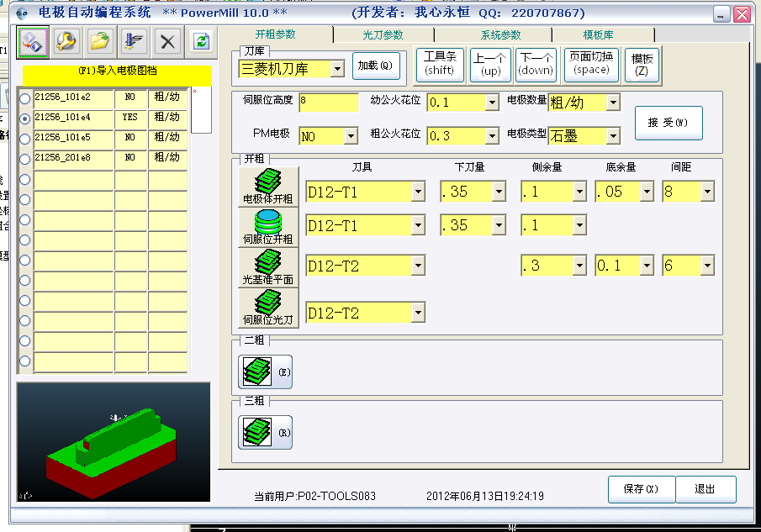Screen dimensions: 761x532
Task: Open the PM电极 NO dropdown
Action: point(351,136)
